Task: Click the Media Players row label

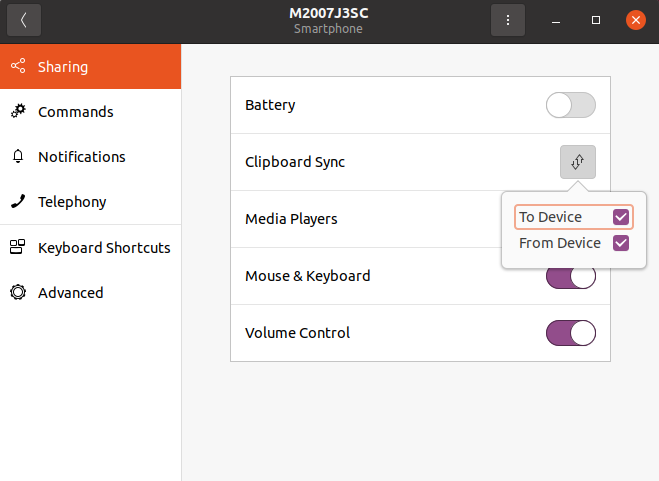Action: point(291,219)
